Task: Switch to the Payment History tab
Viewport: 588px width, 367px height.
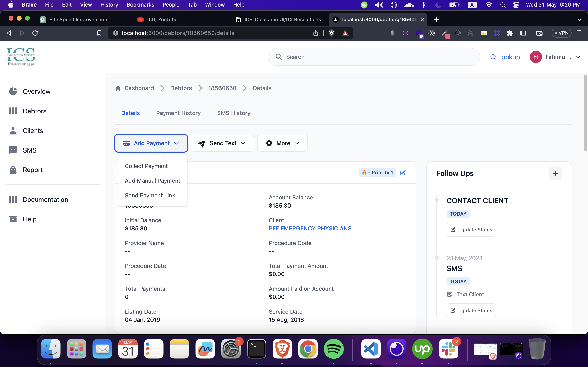Action: click(178, 113)
